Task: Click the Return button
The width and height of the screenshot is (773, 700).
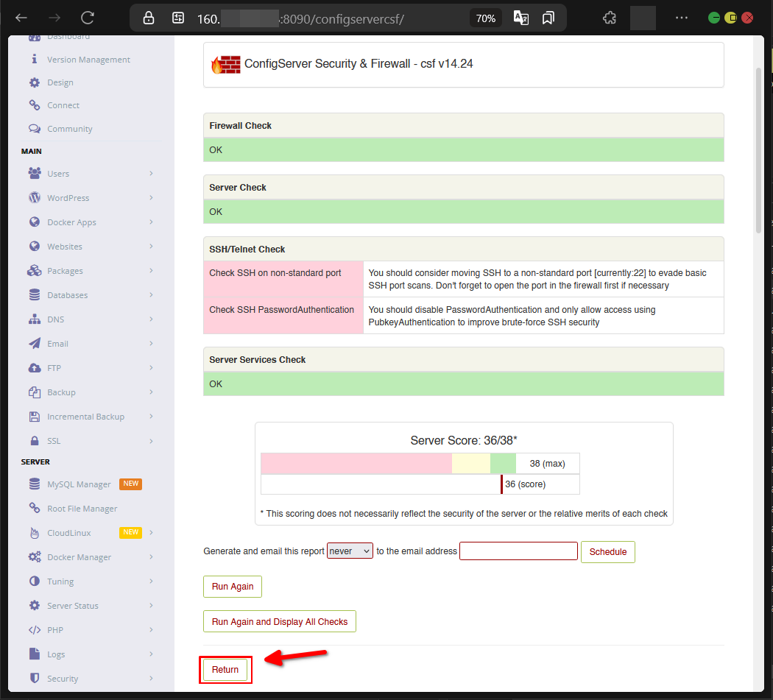Action: 225,669
